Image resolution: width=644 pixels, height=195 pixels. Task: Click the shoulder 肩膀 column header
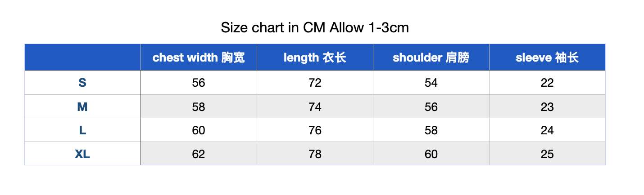pyautogui.click(x=431, y=57)
